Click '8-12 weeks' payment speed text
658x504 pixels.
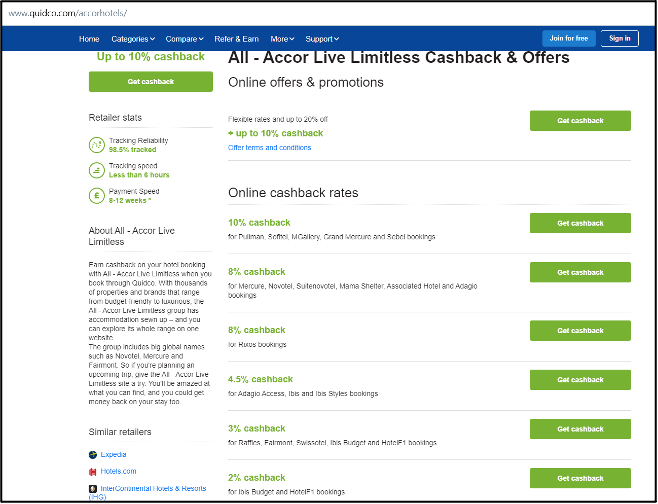click(130, 201)
